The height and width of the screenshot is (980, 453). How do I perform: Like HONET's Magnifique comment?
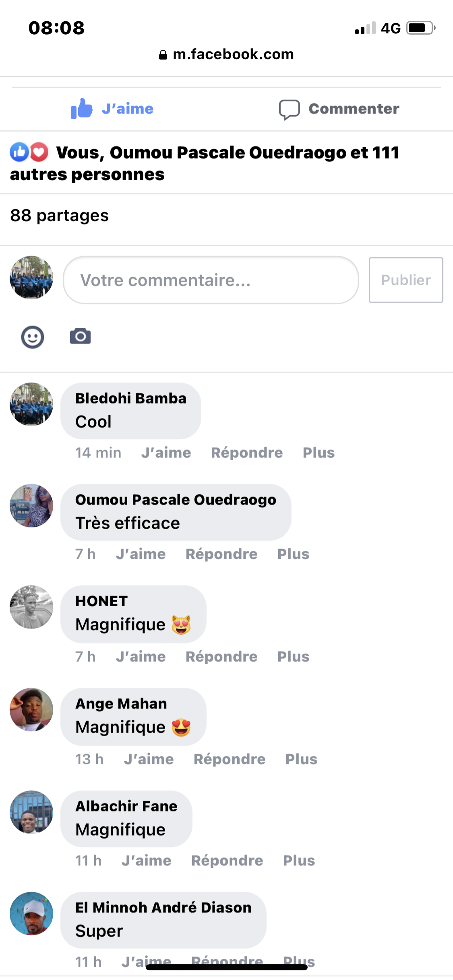tap(141, 657)
